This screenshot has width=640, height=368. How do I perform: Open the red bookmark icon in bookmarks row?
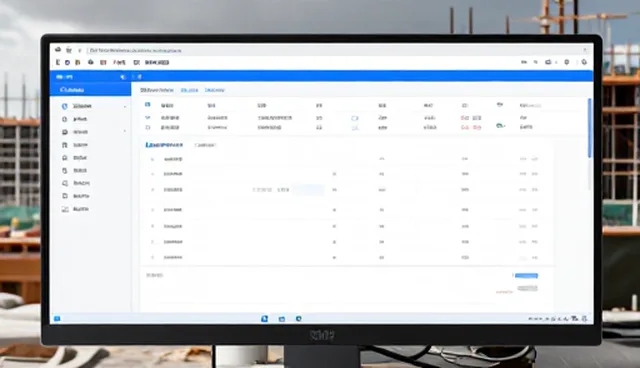tap(103, 62)
